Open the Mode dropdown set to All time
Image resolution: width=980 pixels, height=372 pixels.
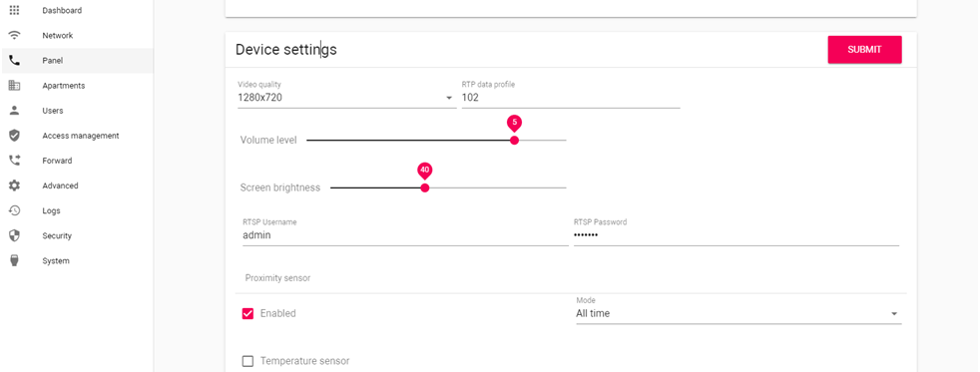click(738, 313)
